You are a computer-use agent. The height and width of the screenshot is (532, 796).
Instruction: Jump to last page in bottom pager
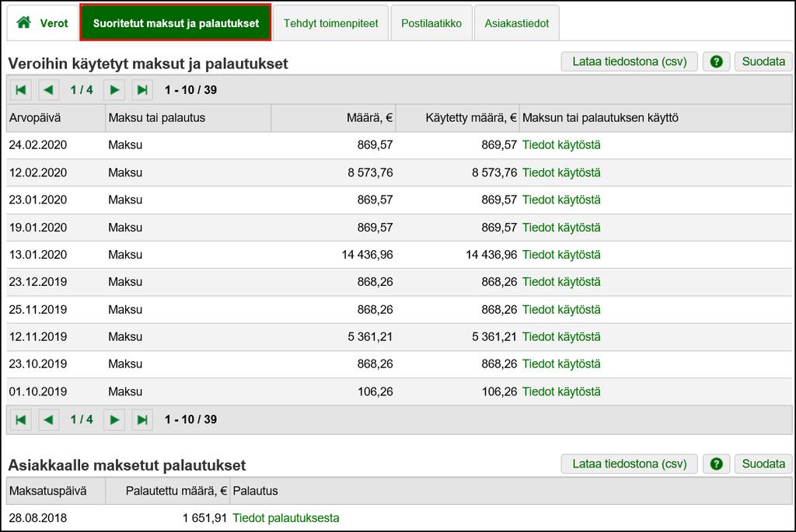tap(142, 419)
